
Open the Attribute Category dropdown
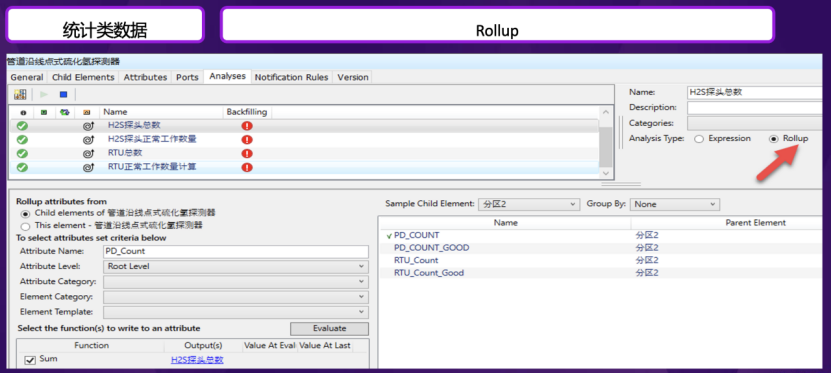click(x=236, y=282)
